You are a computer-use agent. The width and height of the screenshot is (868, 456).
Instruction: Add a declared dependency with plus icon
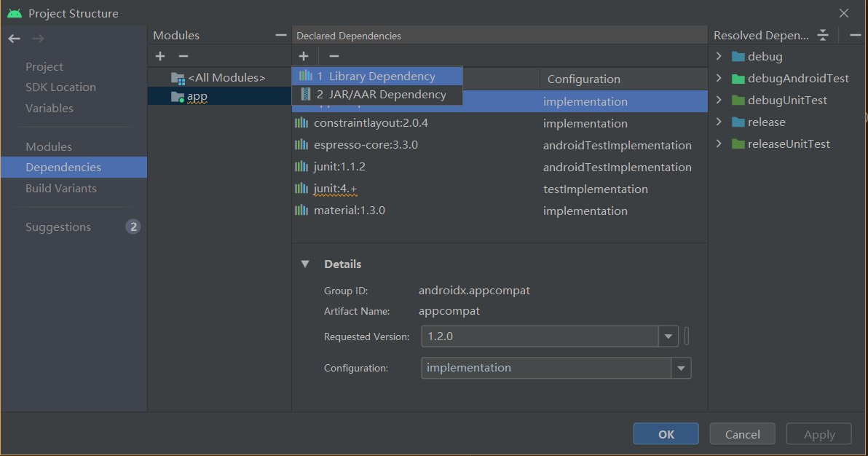point(304,56)
